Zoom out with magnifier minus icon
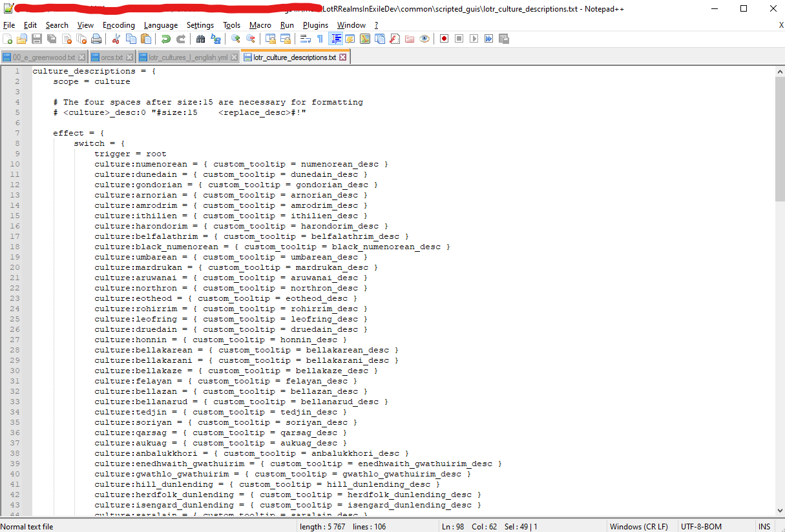The height and width of the screenshot is (532, 785). tap(250, 39)
